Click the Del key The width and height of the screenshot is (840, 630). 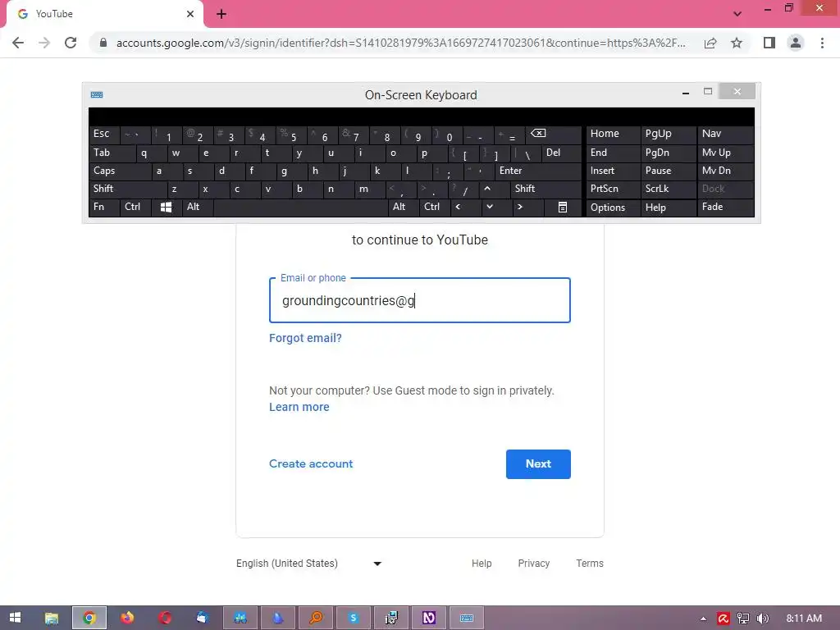point(561,153)
